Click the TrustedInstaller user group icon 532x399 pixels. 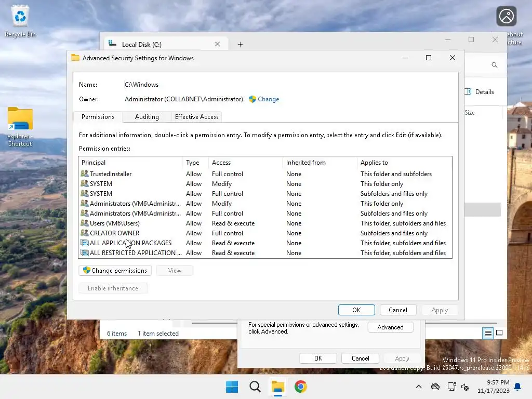pos(85,174)
